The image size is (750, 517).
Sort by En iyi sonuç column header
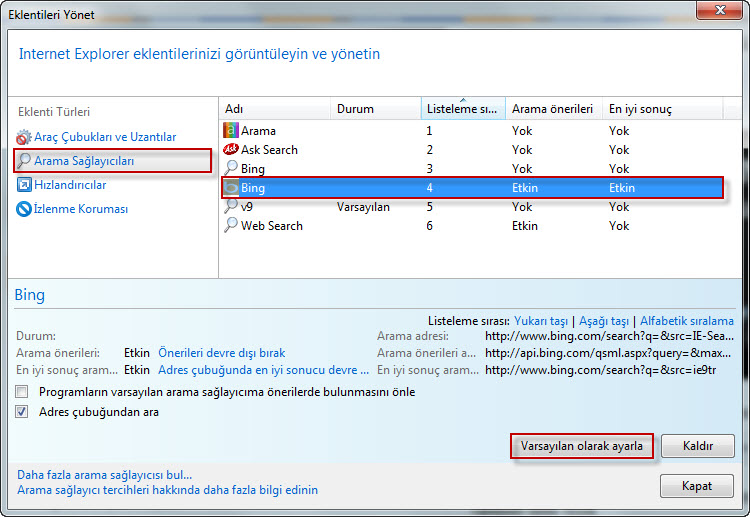point(663,109)
